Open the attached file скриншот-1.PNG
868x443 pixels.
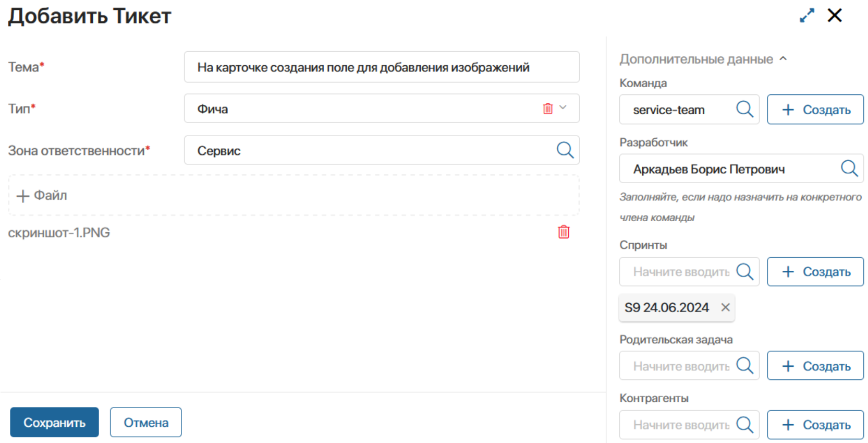59,233
